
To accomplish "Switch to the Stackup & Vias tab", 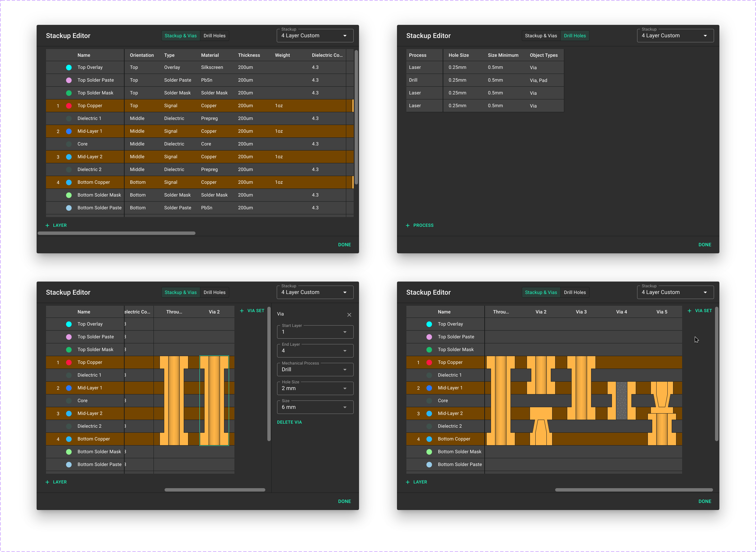I will coord(180,35).
